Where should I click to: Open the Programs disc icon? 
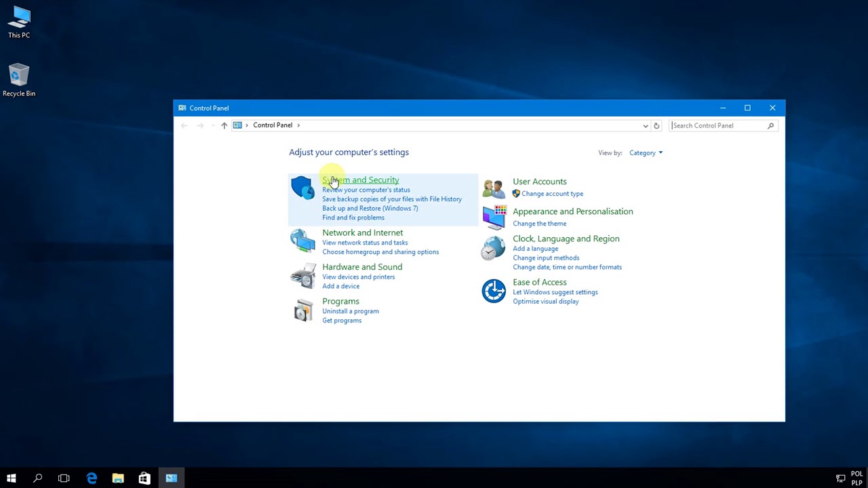[302, 310]
